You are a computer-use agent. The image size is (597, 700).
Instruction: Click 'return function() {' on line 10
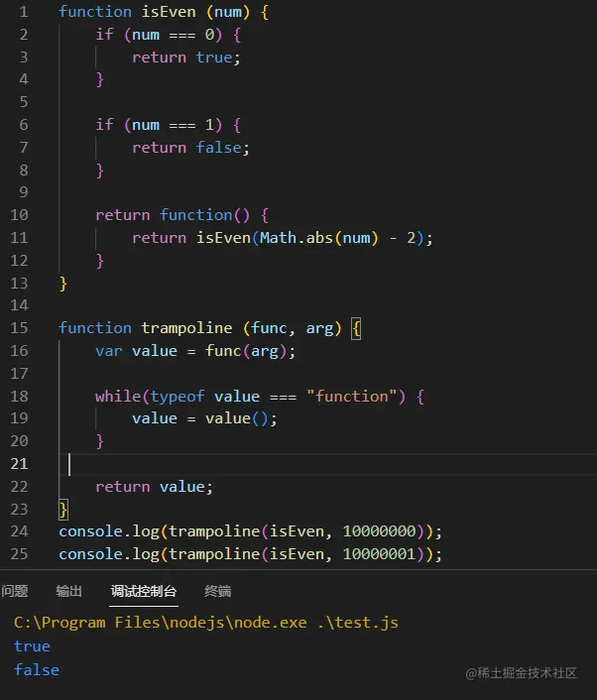click(x=182, y=215)
